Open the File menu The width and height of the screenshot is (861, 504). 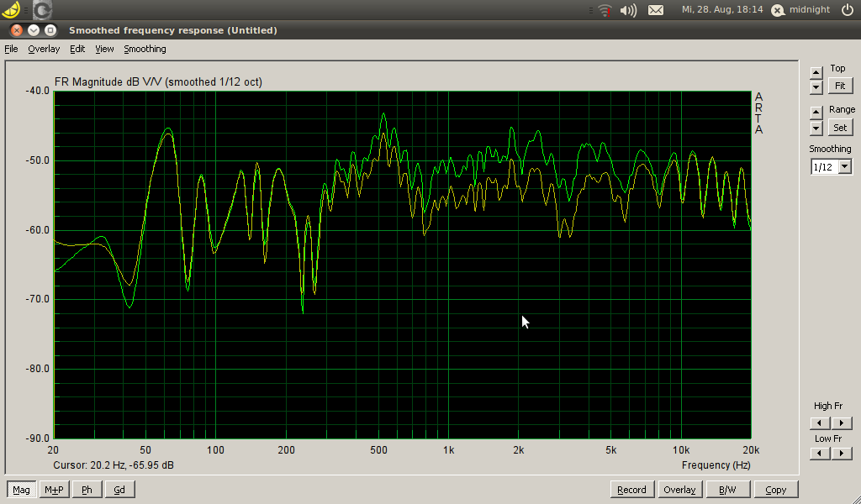click(x=11, y=49)
